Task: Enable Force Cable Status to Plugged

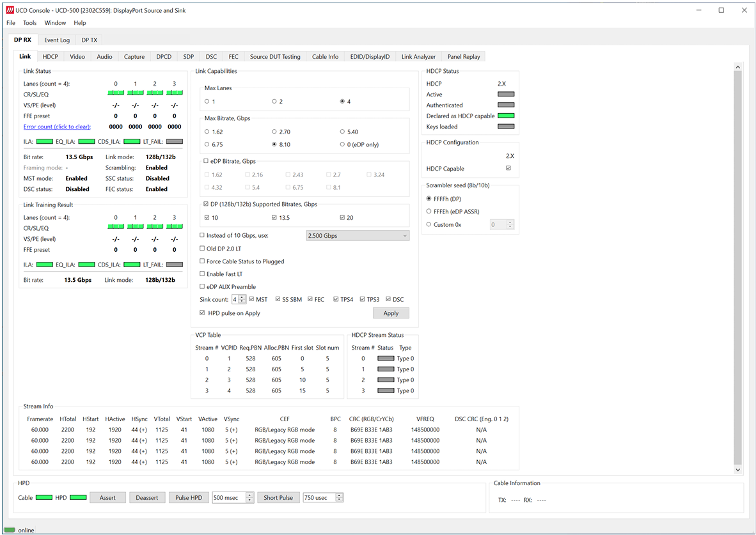Action: [203, 261]
